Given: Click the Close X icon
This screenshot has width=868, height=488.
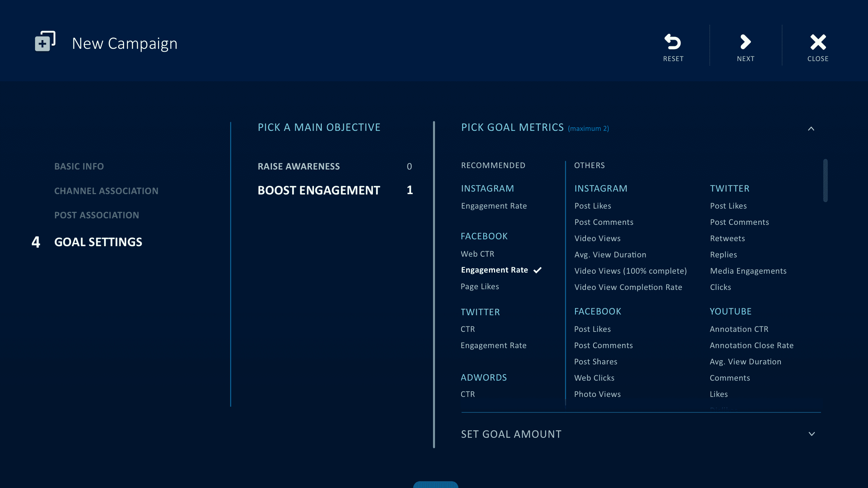Looking at the screenshot, I should (818, 42).
